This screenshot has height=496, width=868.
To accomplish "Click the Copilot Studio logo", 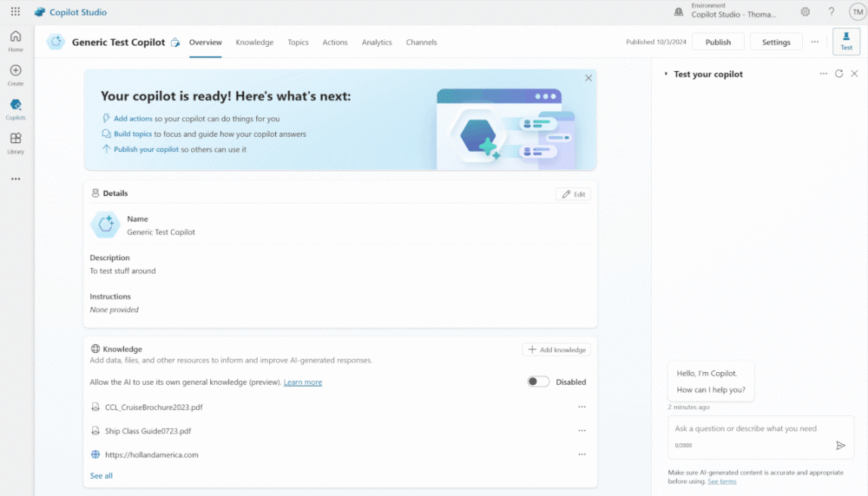I will (x=40, y=11).
